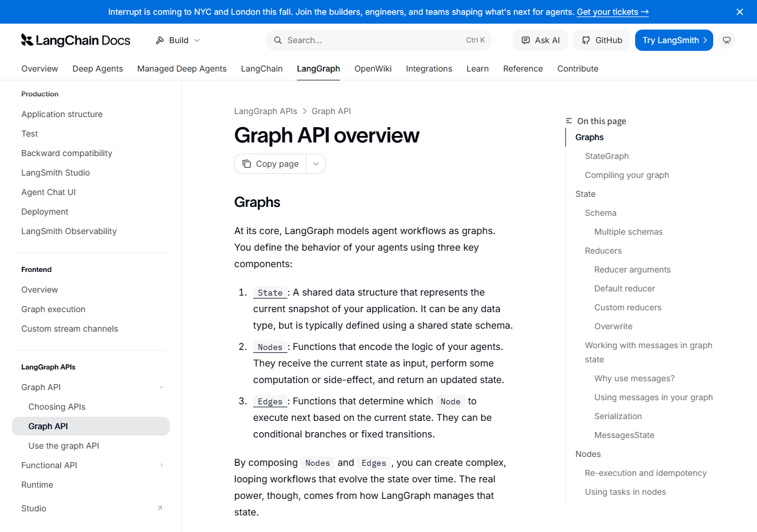This screenshot has width=757, height=532.
Task: Jump to Using tasks in nodes section
Action: (x=625, y=492)
